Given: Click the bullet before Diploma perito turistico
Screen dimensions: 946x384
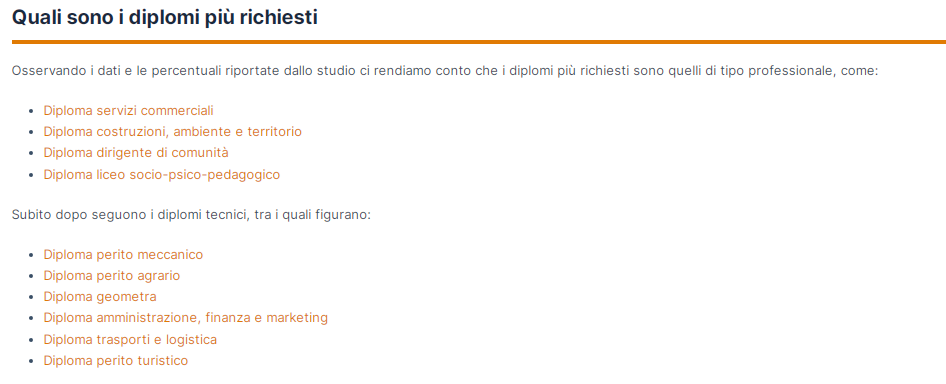Looking at the screenshot, I should 31,361.
